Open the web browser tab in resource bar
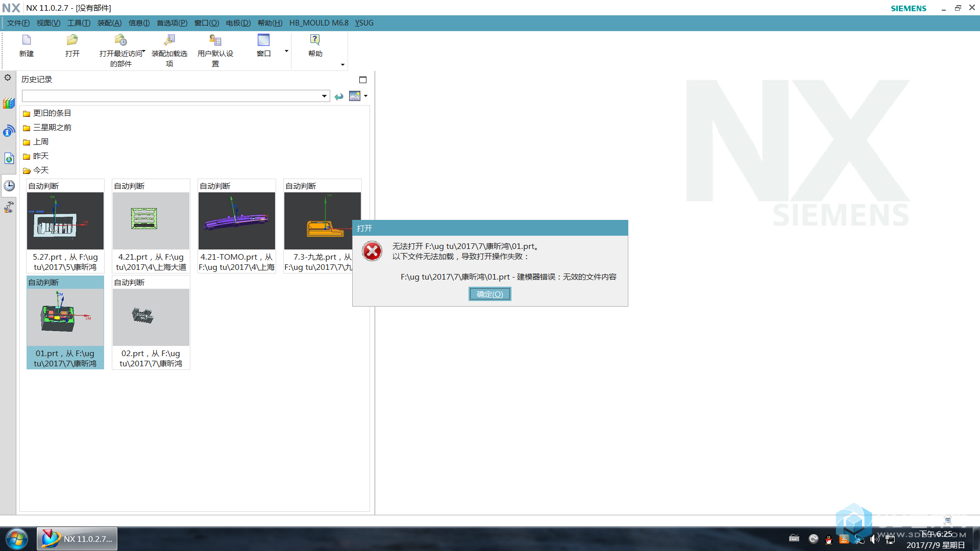This screenshot has width=980, height=551. coord(9,158)
